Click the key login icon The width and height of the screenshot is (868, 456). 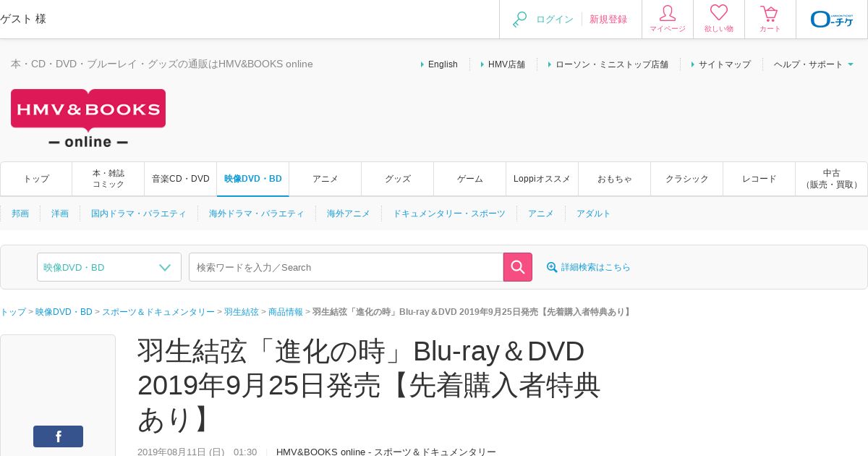[x=519, y=20]
